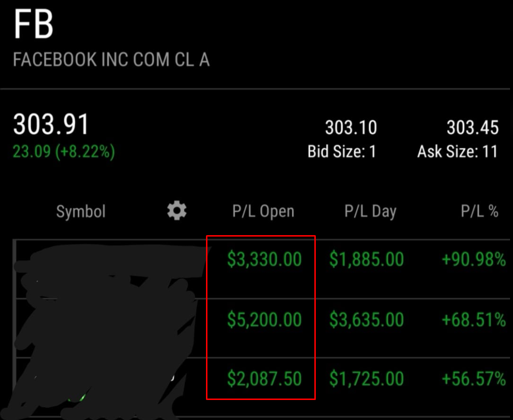Sort by the P/L Open column header

[x=263, y=212]
